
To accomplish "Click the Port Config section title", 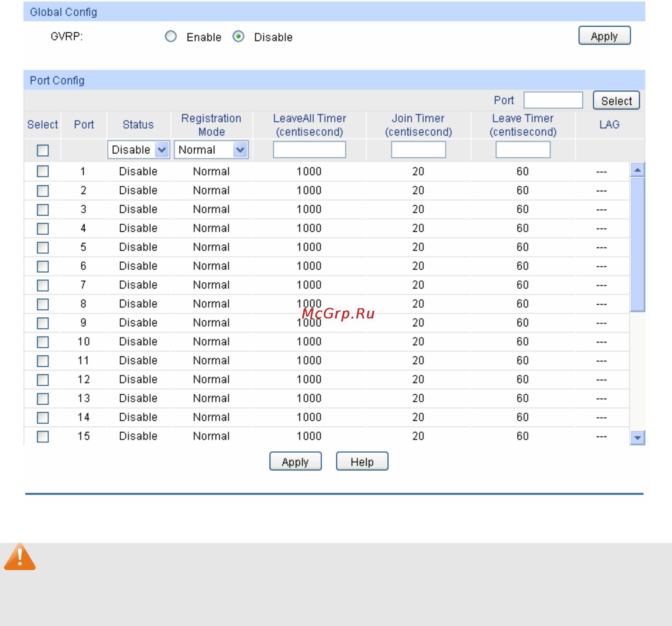I will [x=57, y=81].
